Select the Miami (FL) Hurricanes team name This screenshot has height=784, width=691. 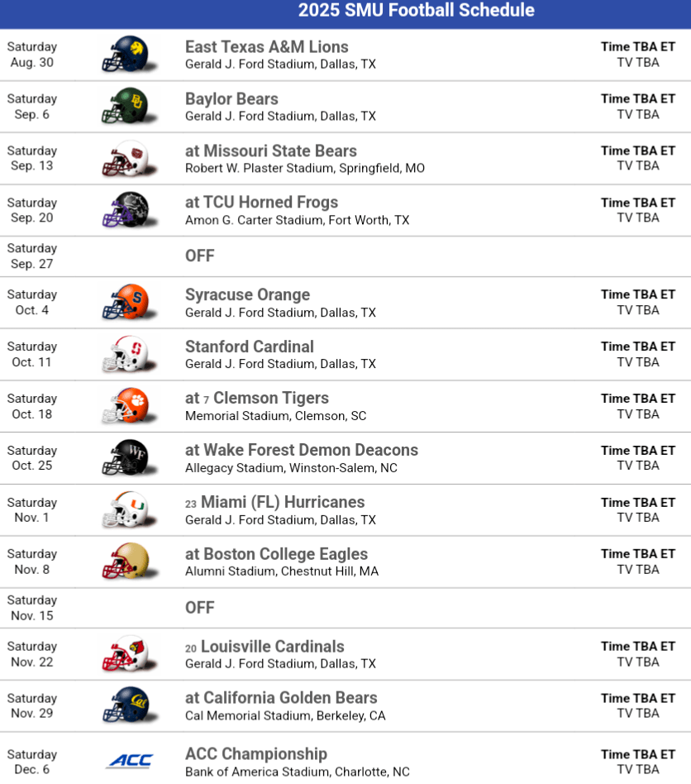click(282, 502)
